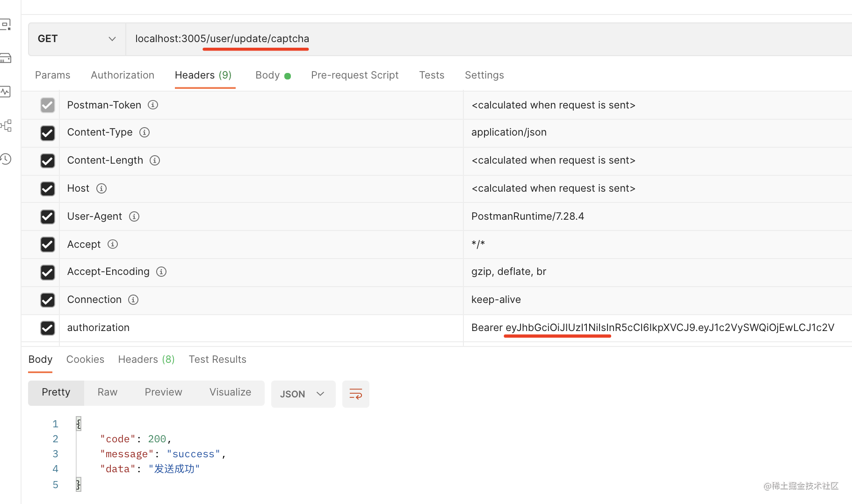Click the wrap lines icon in response toolbar
The height and width of the screenshot is (504, 852).
click(x=355, y=394)
